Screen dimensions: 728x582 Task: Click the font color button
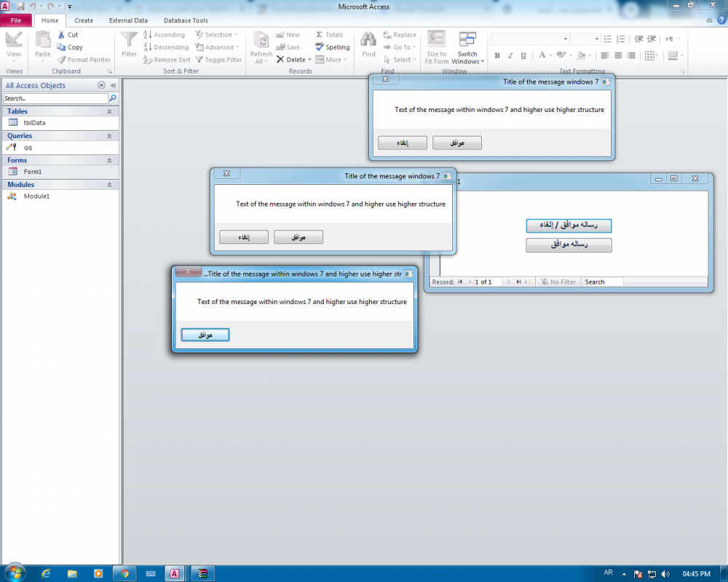[542, 55]
